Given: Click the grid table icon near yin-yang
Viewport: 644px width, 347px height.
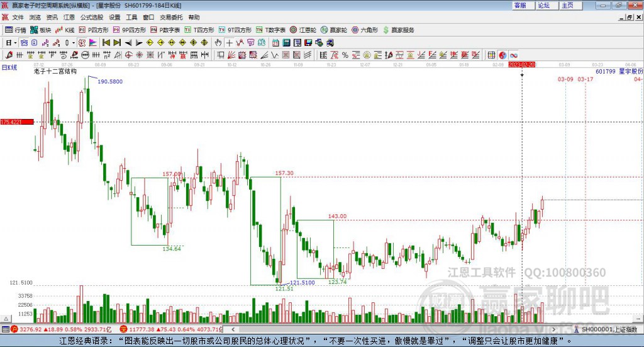Looking at the screenshot, I should [x=491, y=55].
